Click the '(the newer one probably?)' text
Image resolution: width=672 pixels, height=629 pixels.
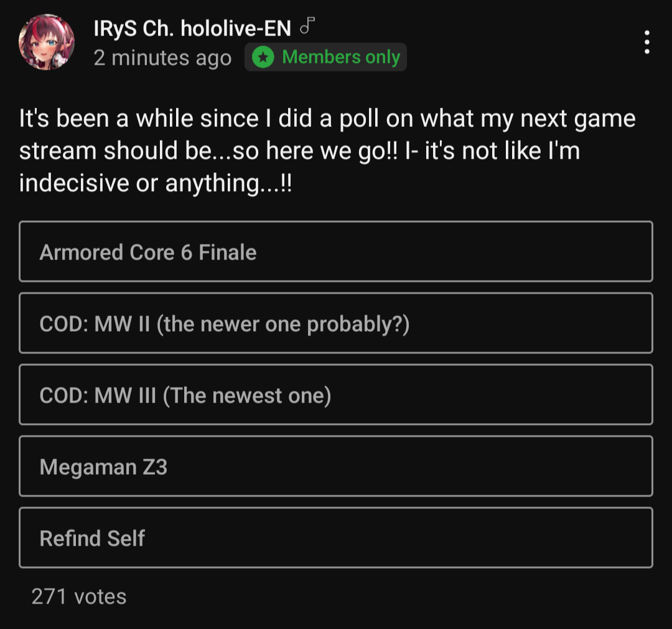(x=283, y=324)
